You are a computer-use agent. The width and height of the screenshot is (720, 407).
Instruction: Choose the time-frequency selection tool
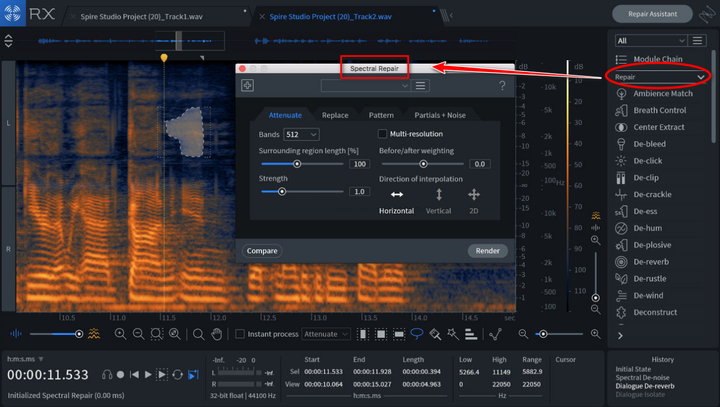coord(381,334)
